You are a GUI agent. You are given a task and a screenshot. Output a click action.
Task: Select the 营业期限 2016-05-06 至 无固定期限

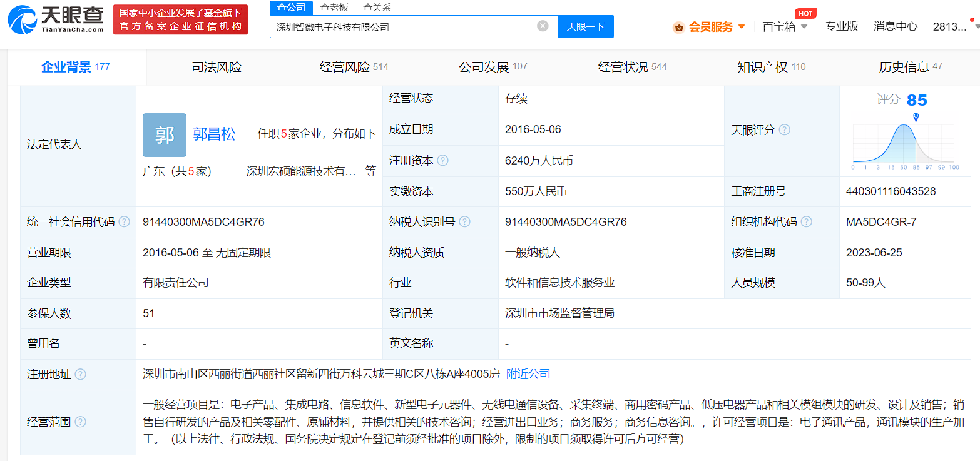coord(207,253)
